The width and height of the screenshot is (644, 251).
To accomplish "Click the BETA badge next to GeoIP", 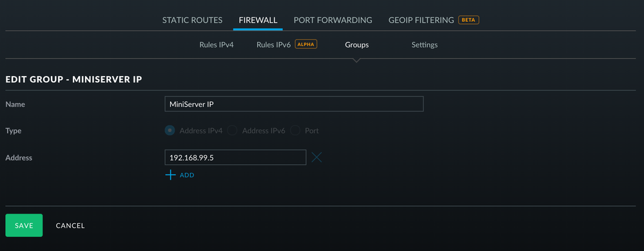I will [469, 20].
